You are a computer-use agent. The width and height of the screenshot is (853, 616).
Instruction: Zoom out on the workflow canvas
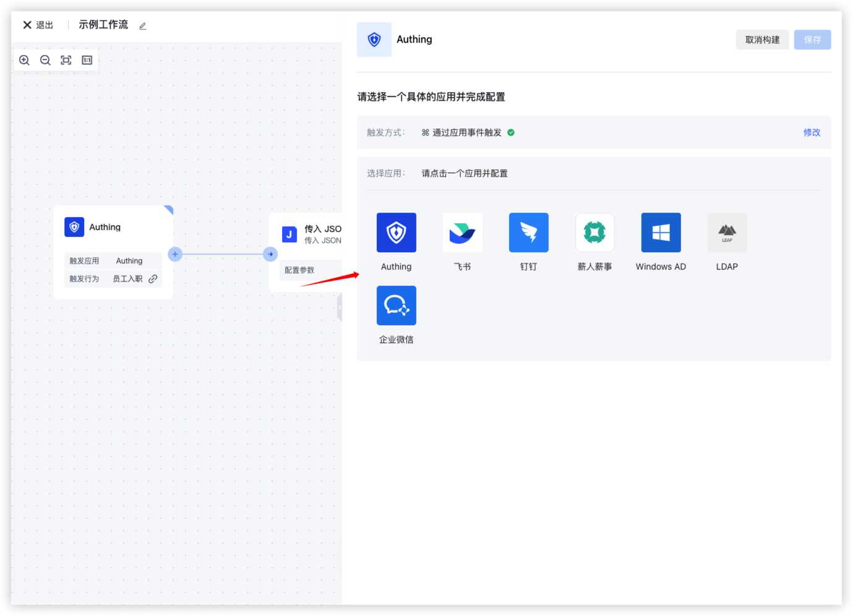tap(45, 60)
